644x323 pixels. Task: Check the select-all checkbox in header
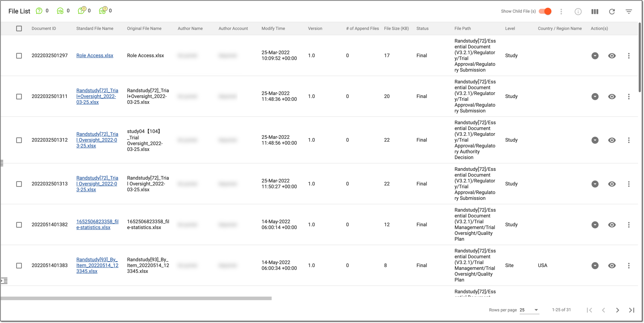[19, 29]
